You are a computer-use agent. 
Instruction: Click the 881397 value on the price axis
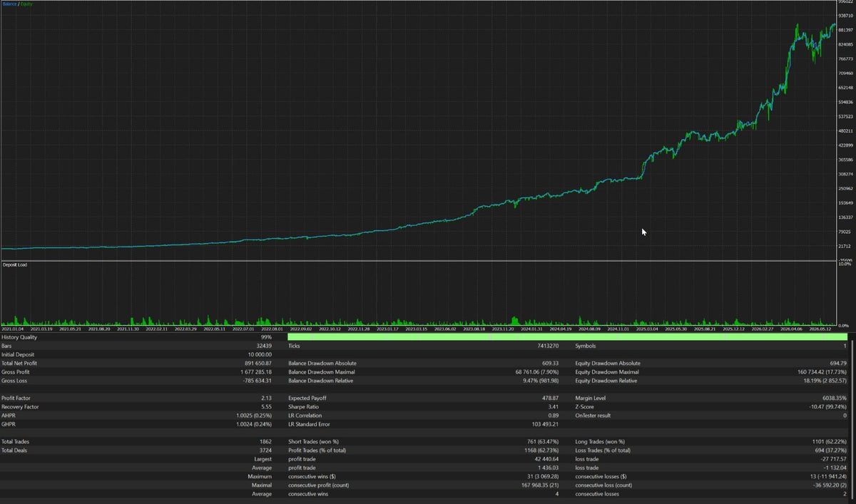(846, 30)
